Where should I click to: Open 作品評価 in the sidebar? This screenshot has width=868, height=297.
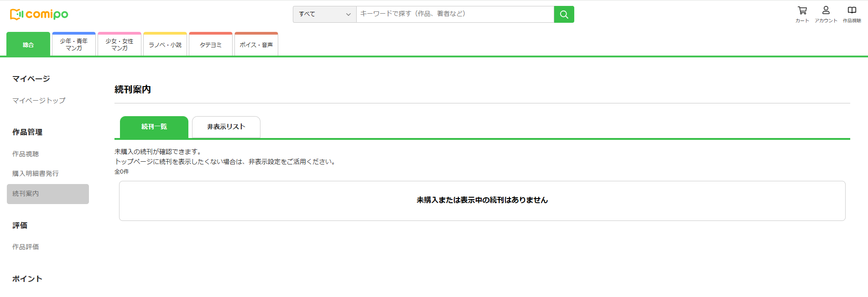(26, 247)
